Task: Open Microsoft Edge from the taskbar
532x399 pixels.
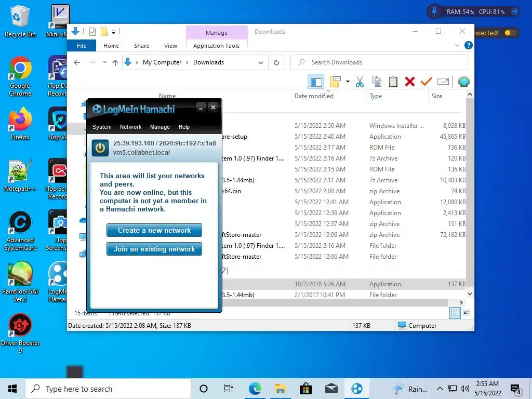Action: point(255,389)
